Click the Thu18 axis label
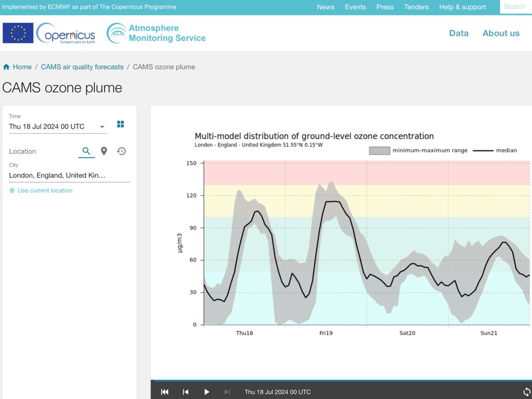 (x=244, y=333)
